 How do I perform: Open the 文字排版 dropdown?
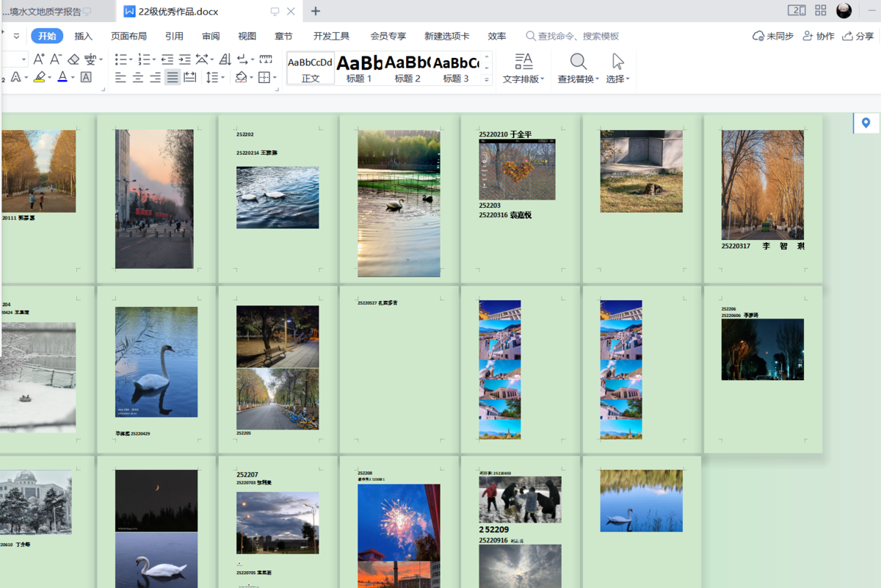pos(523,79)
